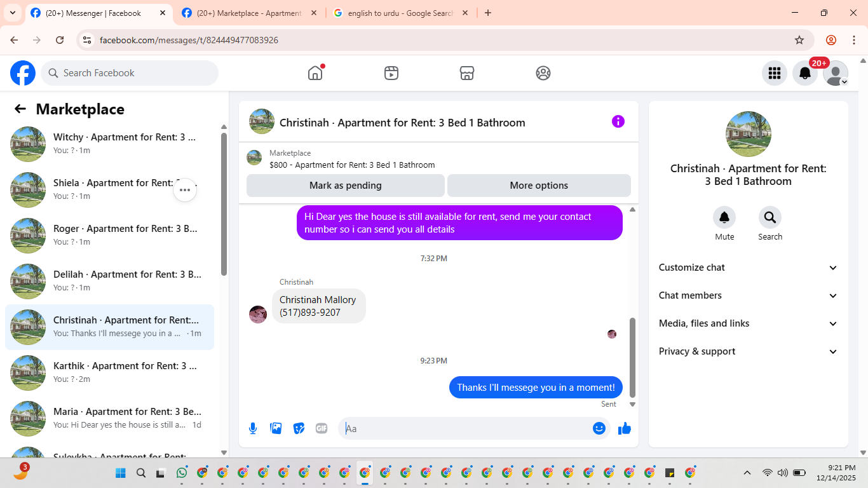Screen dimensions: 868x488
Task: Open $800 Marketplace listing link
Action: (352, 165)
